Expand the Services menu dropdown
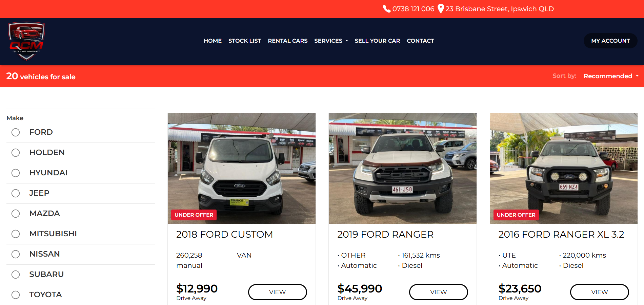 click(x=331, y=41)
